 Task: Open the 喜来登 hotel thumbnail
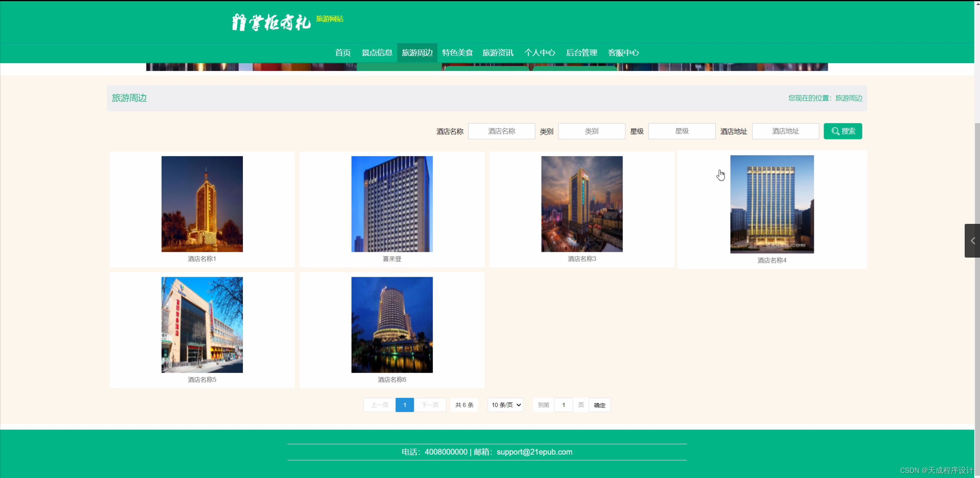click(x=392, y=204)
